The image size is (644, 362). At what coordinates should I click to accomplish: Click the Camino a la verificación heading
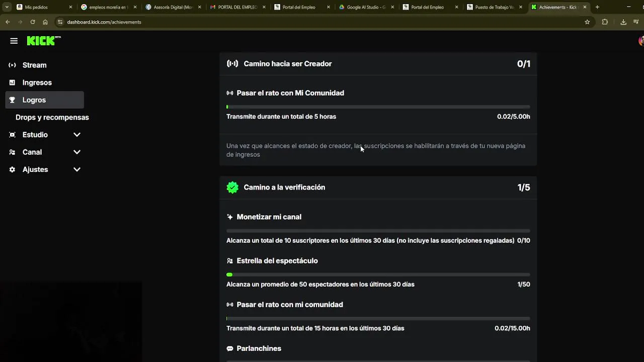pyautogui.click(x=284, y=187)
